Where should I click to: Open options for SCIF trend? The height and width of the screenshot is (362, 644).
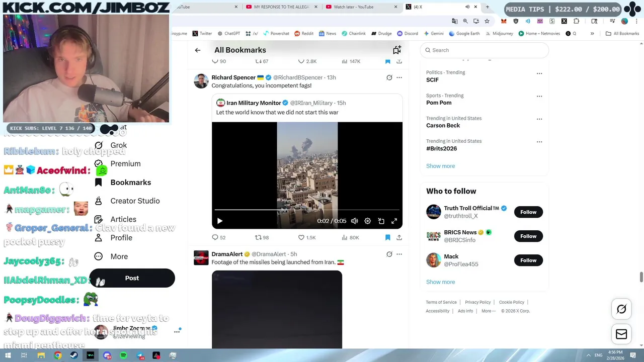click(539, 73)
